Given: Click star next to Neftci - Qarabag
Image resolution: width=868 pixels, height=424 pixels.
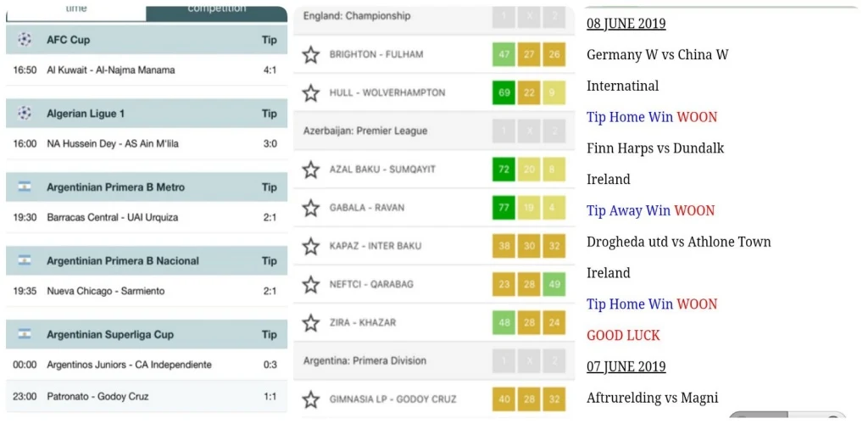Looking at the screenshot, I should 311,284.
